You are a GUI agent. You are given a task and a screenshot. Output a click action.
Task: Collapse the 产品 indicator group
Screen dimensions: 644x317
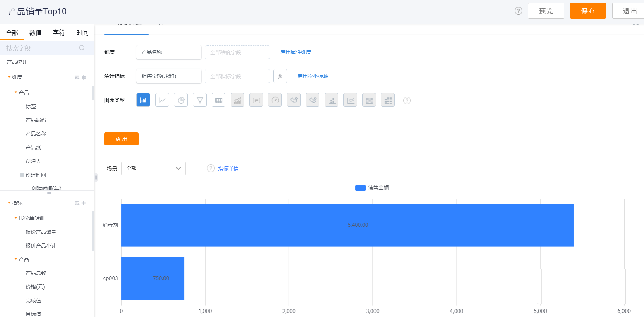tap(16, 259)
